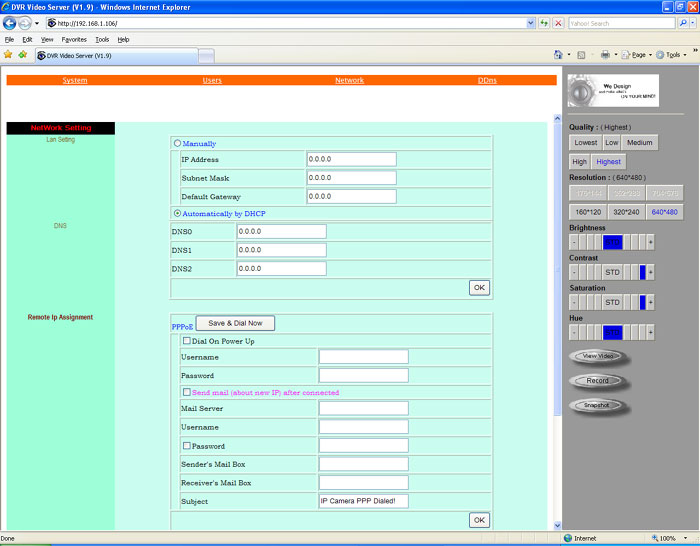Check Send mail after connected option

(x=186, y=392)
